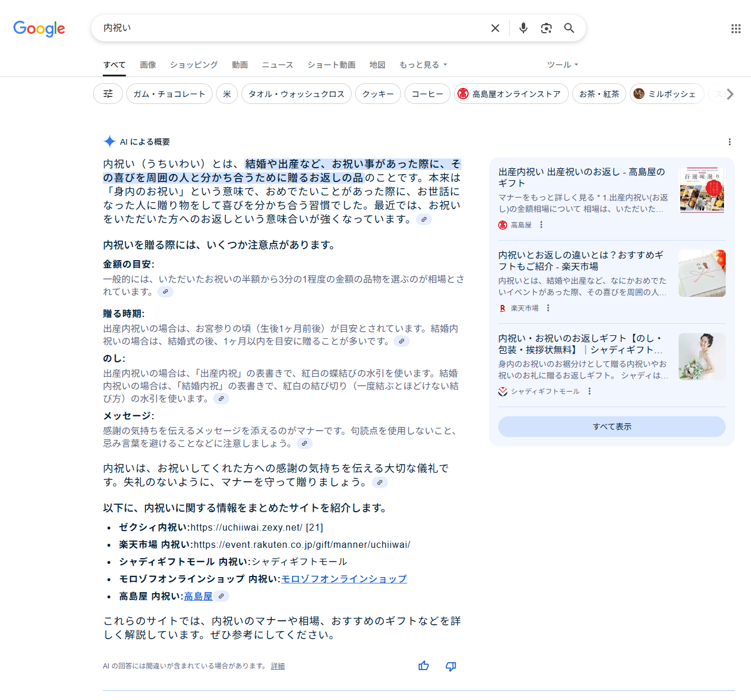
Task: Click the source link icon after 金額の目安 text
Action: [165, 292]
